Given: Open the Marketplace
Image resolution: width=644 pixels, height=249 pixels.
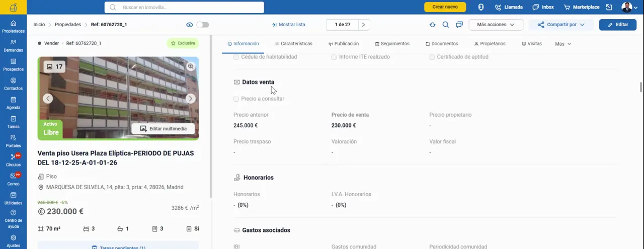Looking at the screenshot, I should pos(582,7).
